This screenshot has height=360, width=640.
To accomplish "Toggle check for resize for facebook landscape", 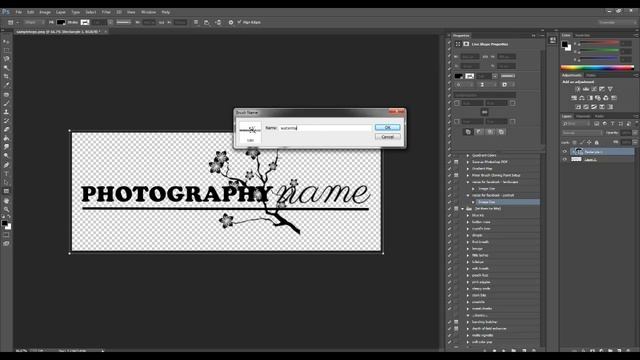I will tap(450, 182).
